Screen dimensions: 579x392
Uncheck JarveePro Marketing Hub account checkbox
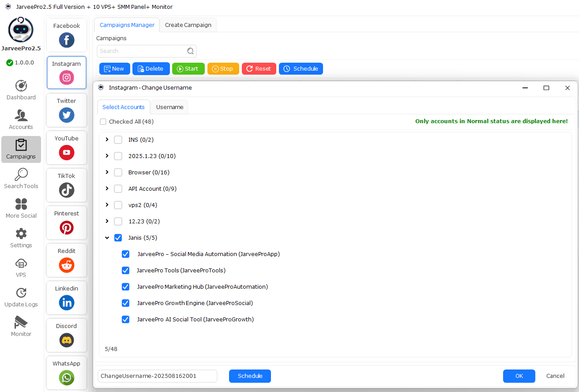pyautogui.click(x=126, y=286)
